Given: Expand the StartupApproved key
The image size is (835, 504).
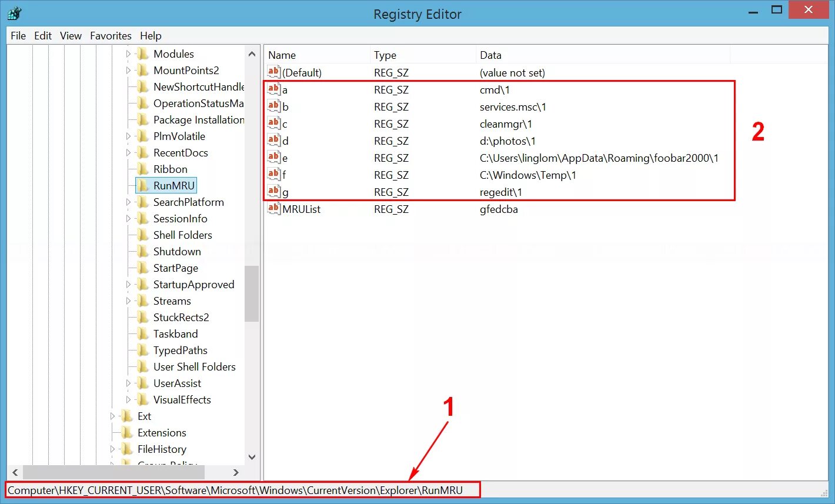Looking at the screenshot, I should pyautogui.click(x=128, y=285).
